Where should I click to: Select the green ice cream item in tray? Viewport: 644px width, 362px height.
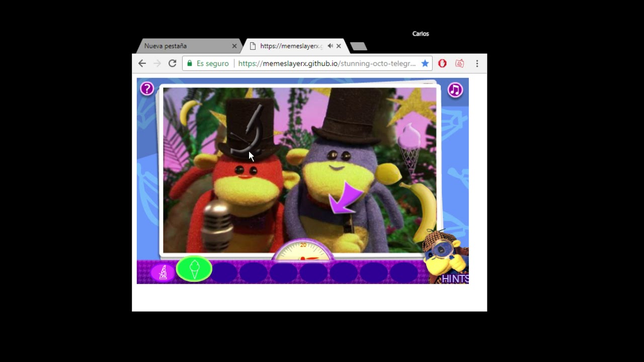click(194, 269)
